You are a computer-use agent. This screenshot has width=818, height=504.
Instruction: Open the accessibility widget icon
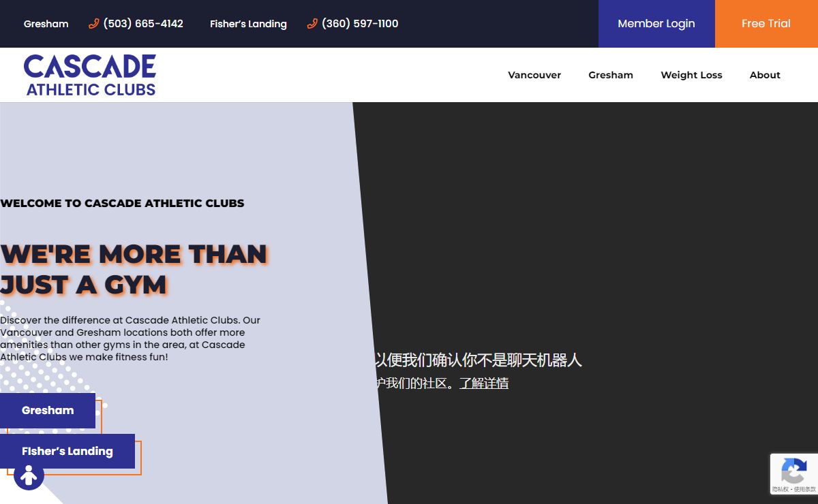click(29, 475)
